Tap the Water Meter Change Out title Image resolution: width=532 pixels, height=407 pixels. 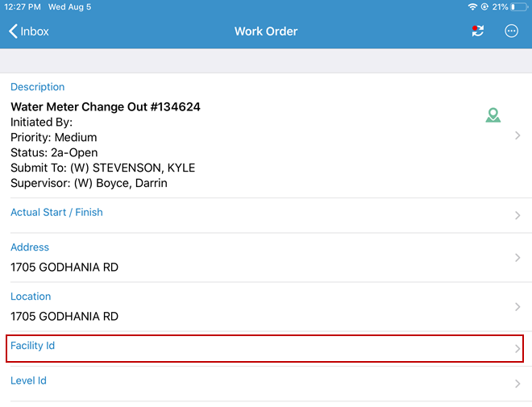[106, 106]
